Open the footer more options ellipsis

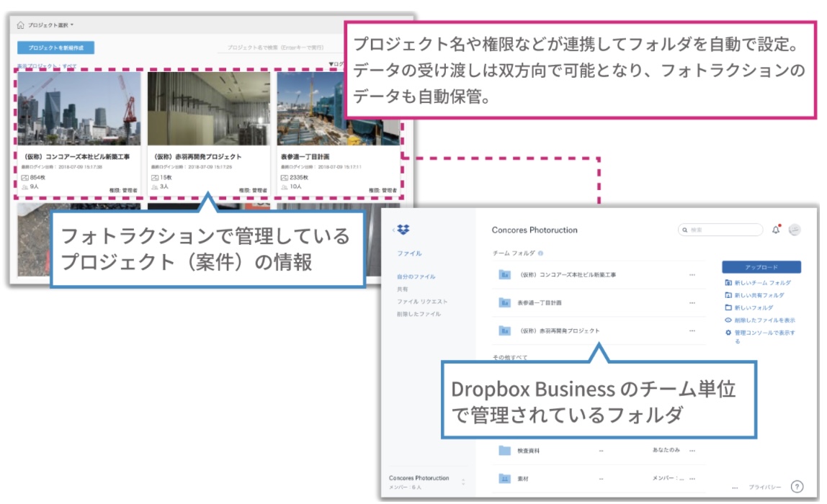click(735, 487)
